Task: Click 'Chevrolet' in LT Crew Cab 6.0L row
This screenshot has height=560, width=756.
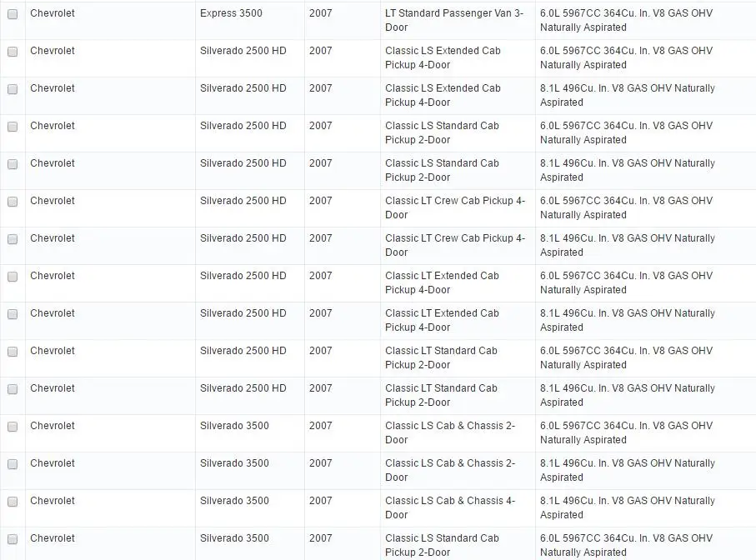Action: (52, 201)
